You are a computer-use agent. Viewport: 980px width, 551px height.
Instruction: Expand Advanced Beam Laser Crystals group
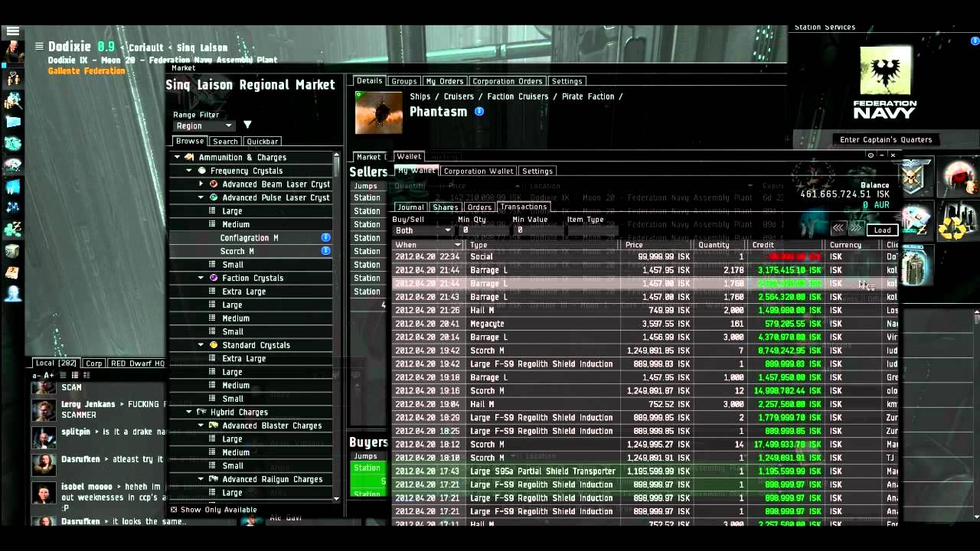pyautogui.click(x=201, y=184)
